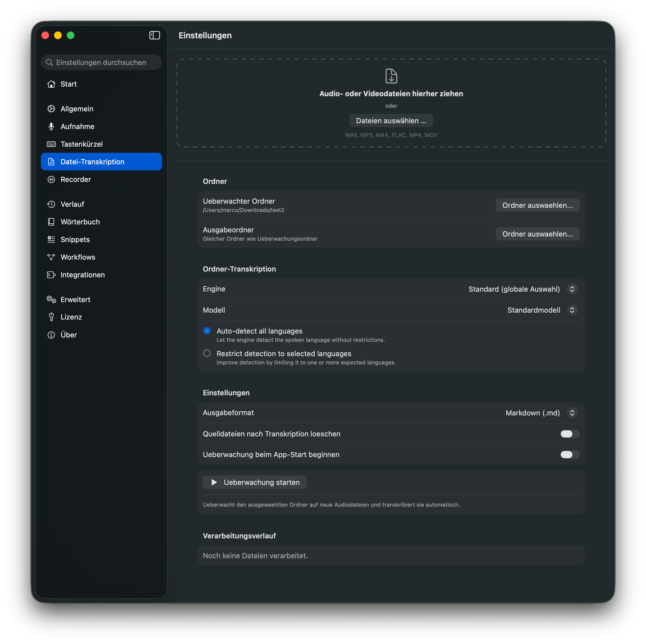This screenshot has height=644, width=646.
Task: Start monitoring with Ueberwachung starten
Action: click(x=255, y=482)
